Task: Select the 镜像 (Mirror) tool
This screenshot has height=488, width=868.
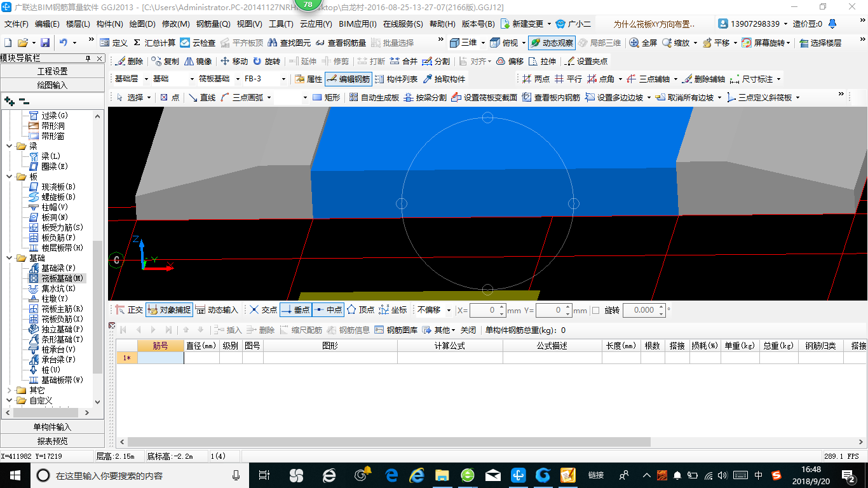Action: point(198,61)
